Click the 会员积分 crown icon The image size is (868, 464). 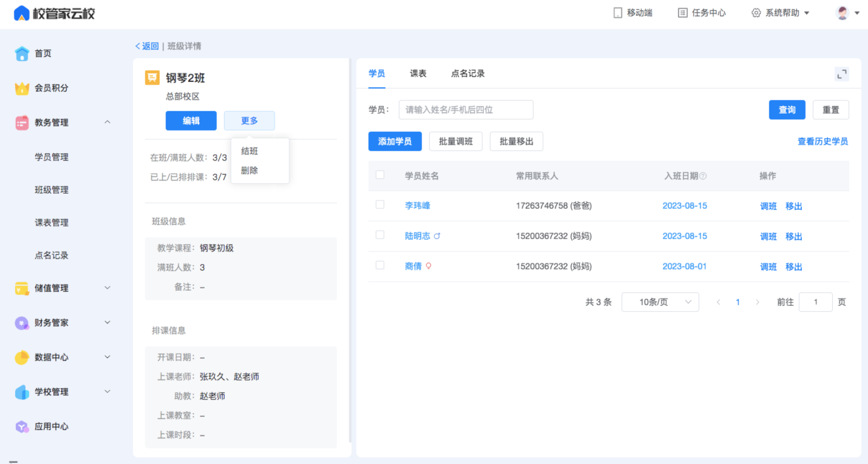point(22,88)
